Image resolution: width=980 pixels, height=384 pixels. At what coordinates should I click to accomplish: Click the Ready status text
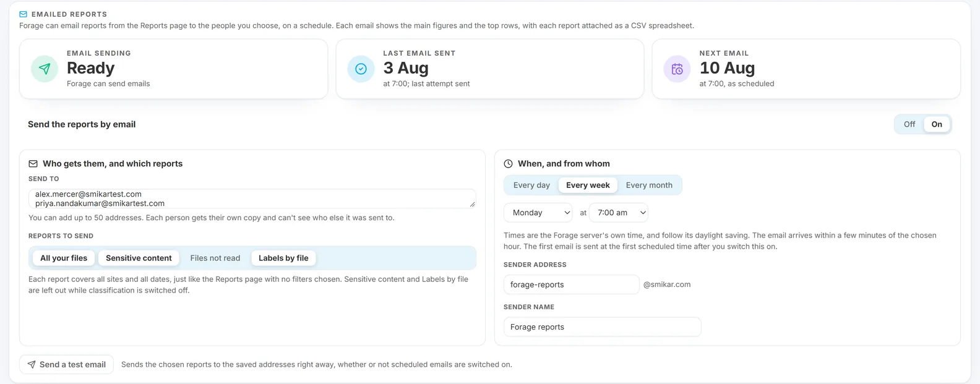coord(91,68)
